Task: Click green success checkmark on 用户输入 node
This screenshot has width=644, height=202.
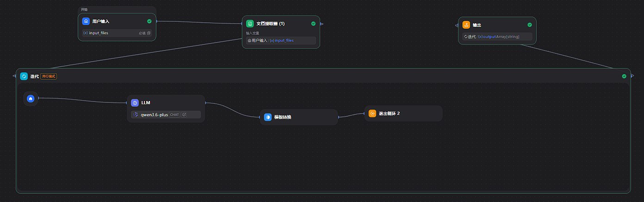Action: (x=149, y=21)
